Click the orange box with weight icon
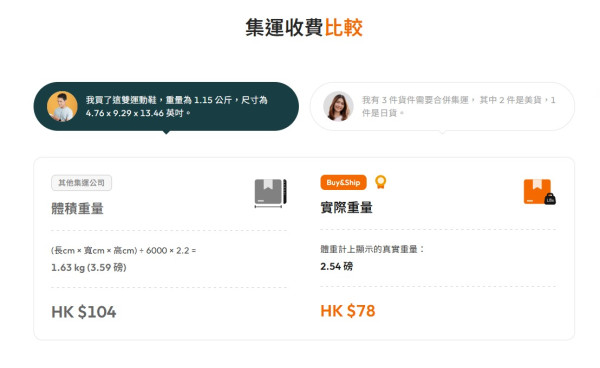Viewport: 600px width, 368px height. click(540, 192)
